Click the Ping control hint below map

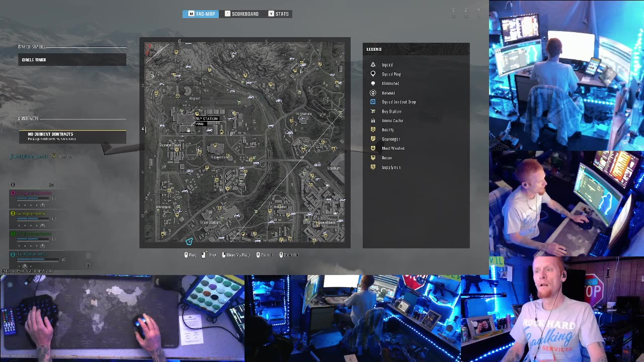point(190,255)
